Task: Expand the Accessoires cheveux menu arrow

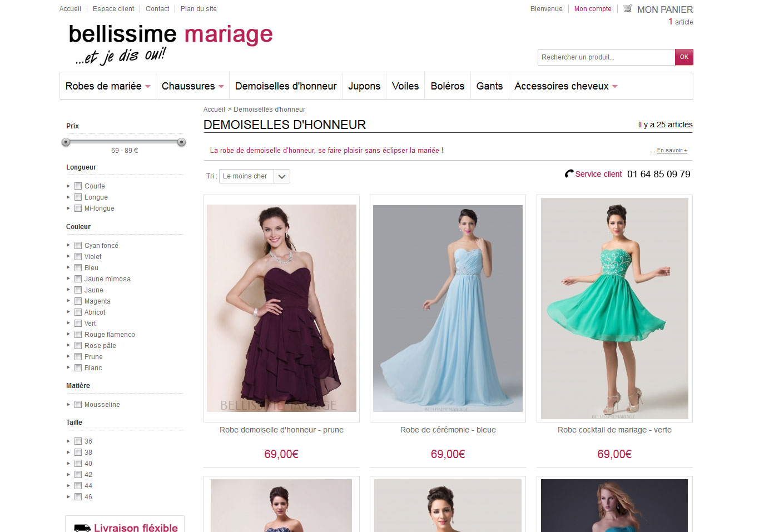Action: coord(615,87)
